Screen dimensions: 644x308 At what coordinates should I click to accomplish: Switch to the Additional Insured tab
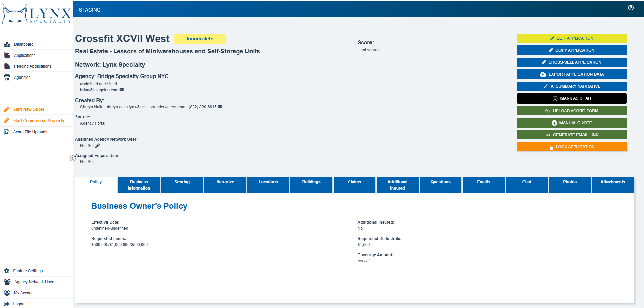pyautogui.click(x=398, y=185)
